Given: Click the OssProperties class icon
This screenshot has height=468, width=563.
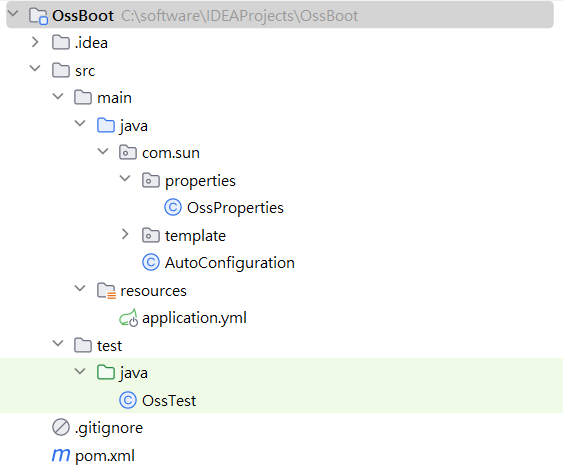Looking at the screenshot, I should click(x=173, y=208).
